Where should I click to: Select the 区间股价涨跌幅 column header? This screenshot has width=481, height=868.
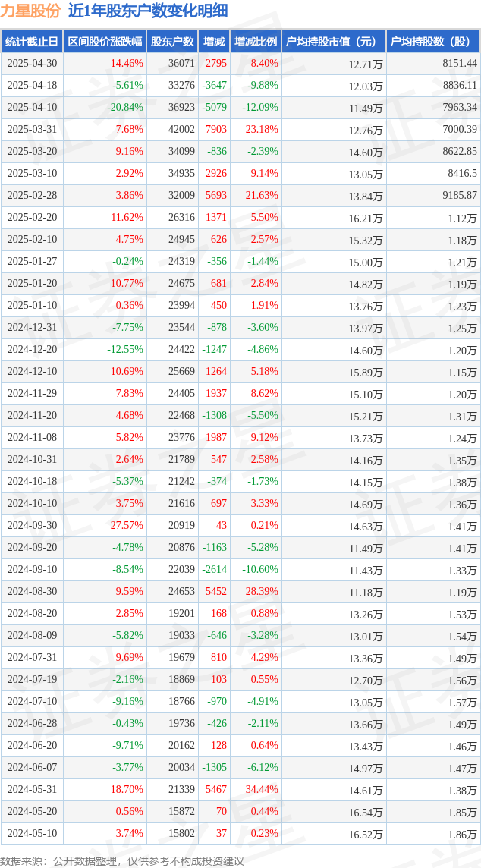(105, 42)
